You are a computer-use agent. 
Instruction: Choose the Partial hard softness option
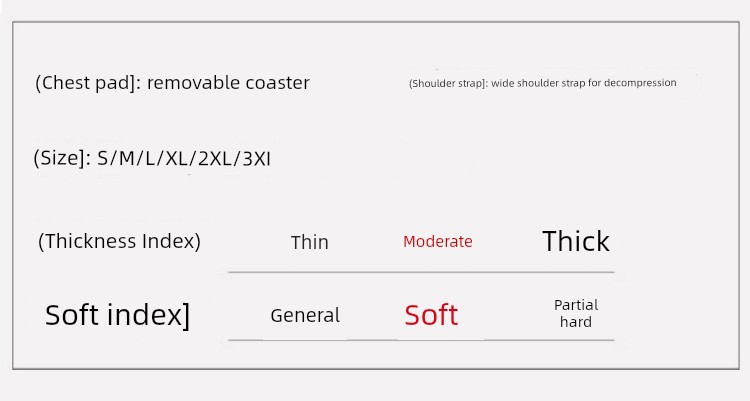[x=575, y=313]
